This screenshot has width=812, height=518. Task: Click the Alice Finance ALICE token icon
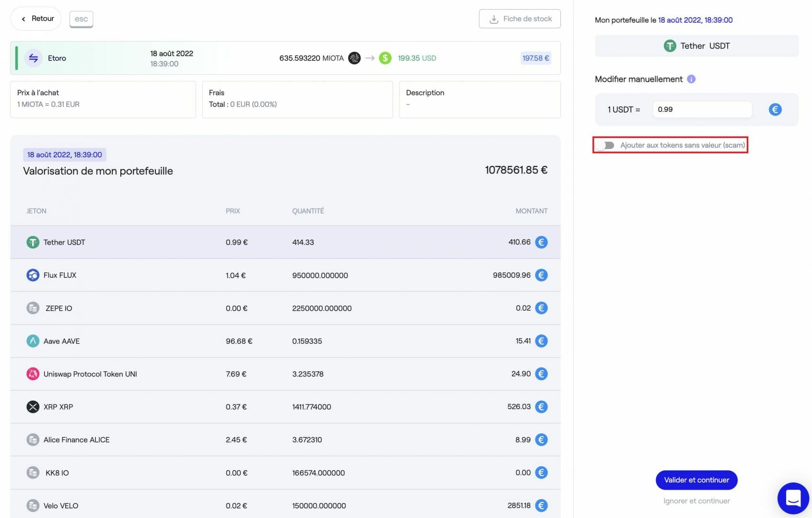pyautogui.click(x=33, y=440)
